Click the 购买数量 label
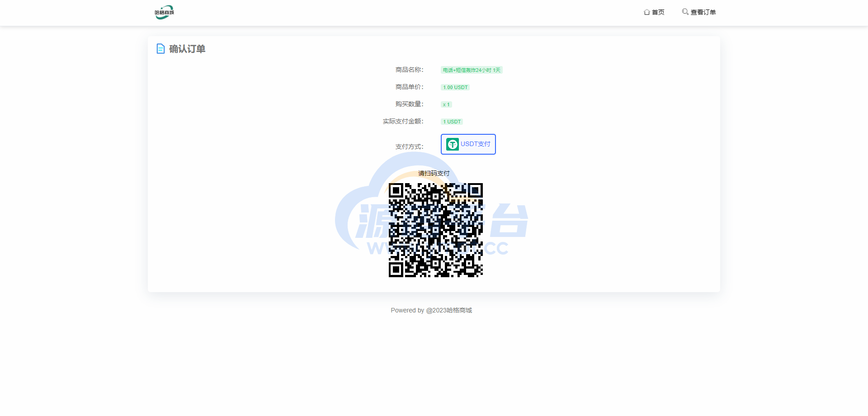Image resolution: width=868 pixels, height=416 pixels. click(x=410, y=104)
